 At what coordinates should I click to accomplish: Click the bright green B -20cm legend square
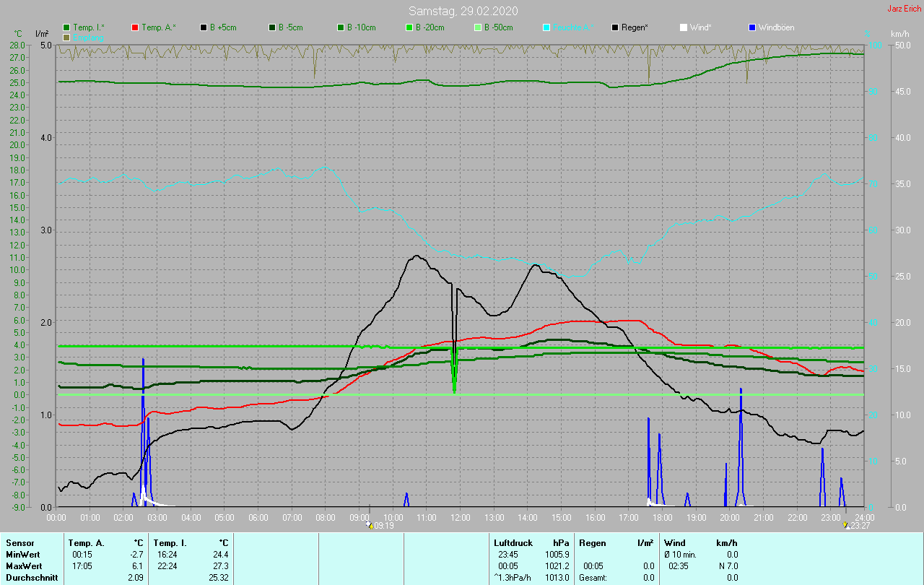[x=409, y=27]
